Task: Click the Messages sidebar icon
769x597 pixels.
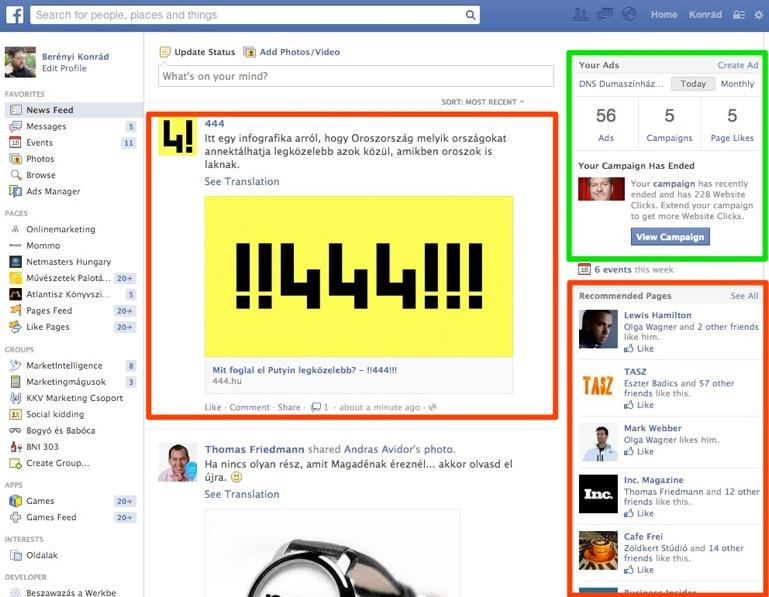Action: (x=16, y=126)
